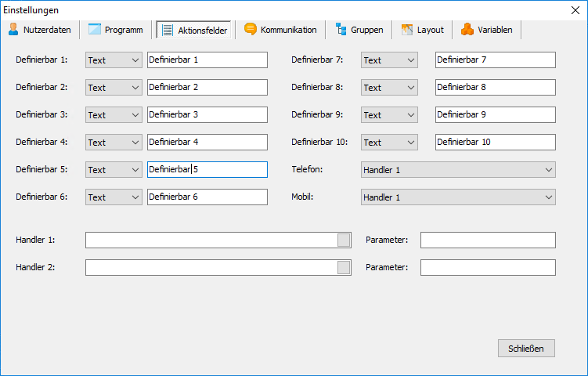Viewport: 588px width, 376px height.
Task: Switch to the Kommunikation tab
Action: (x=280, y=30)
